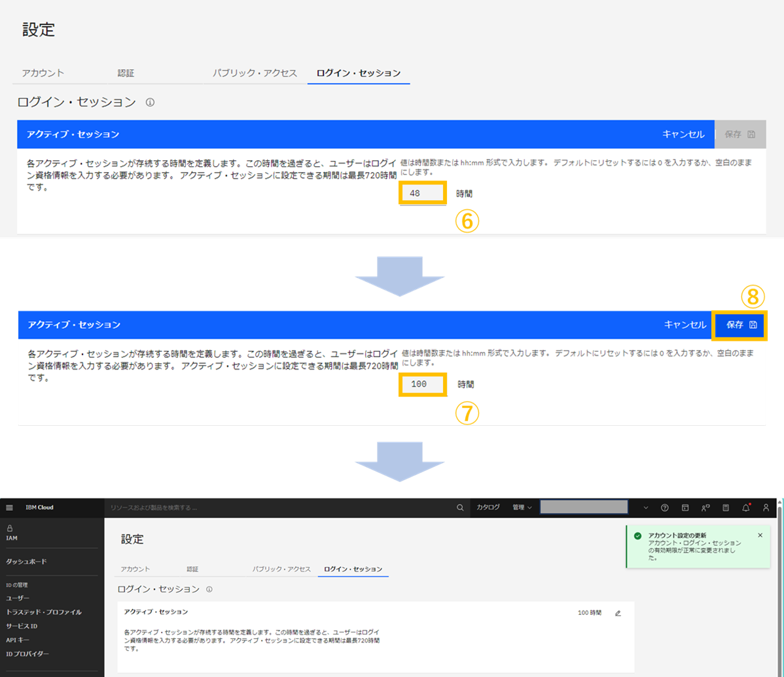Viewport: 784px width, 677px height.
Task: Open the help question-mark icon in header
Action: tap(665, 508)
